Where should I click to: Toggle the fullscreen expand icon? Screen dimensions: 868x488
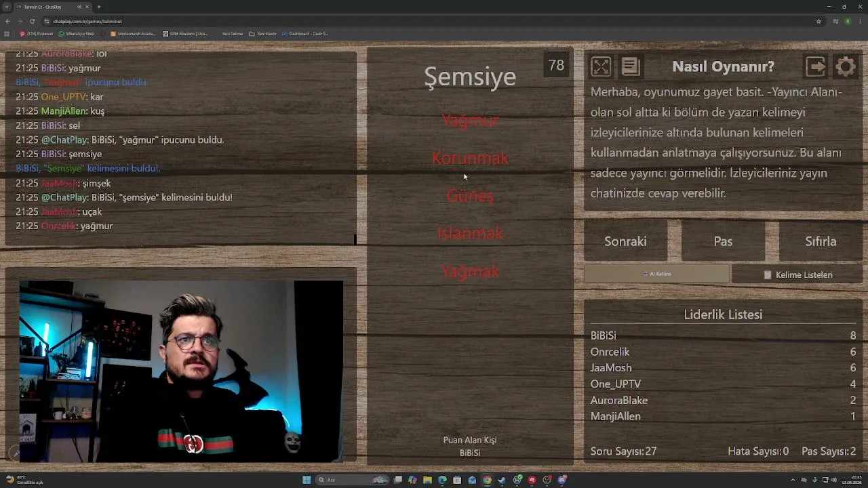(x=601, y=66)
